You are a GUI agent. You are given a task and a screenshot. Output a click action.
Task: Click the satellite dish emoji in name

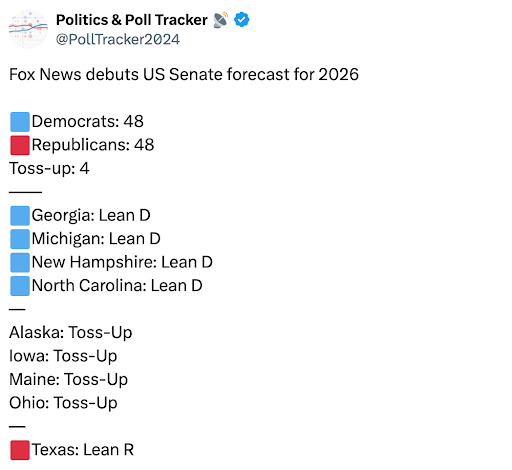[x=221, y=20]
